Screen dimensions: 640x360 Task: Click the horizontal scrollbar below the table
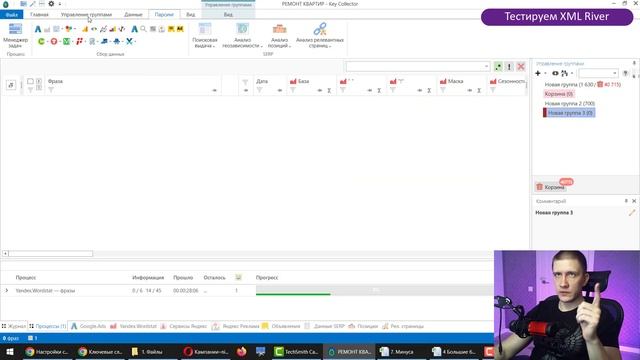click(51, 253)
